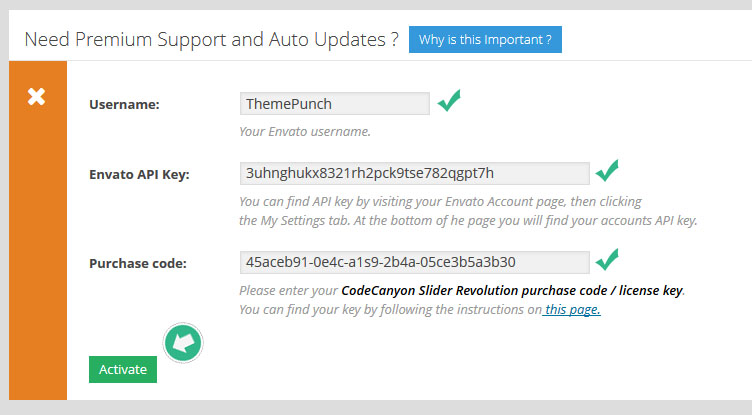Click the 'Need Premium Support and Auto Updates' heading

point(211,40)
